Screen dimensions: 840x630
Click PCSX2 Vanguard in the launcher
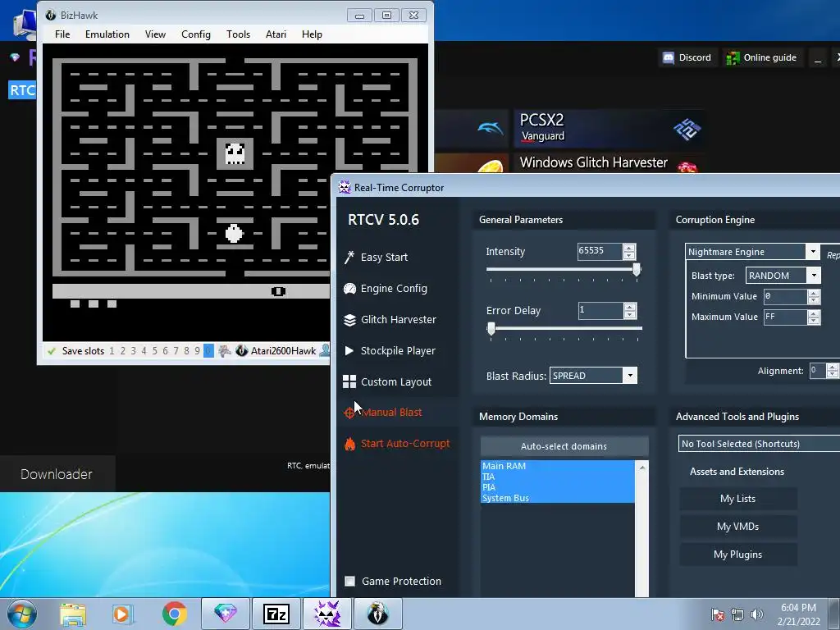[x=608, y=129]
